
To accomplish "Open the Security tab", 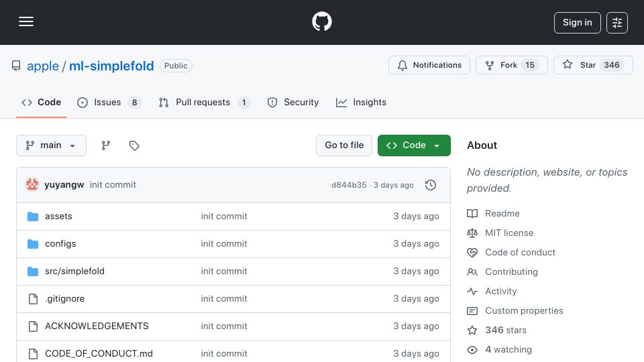I will click(x=293, y=102).
